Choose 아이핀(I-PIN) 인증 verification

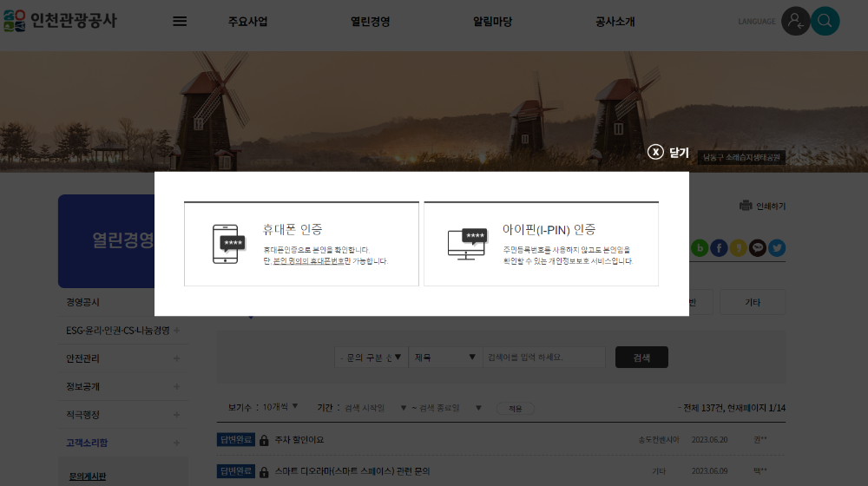click(541, 244)
